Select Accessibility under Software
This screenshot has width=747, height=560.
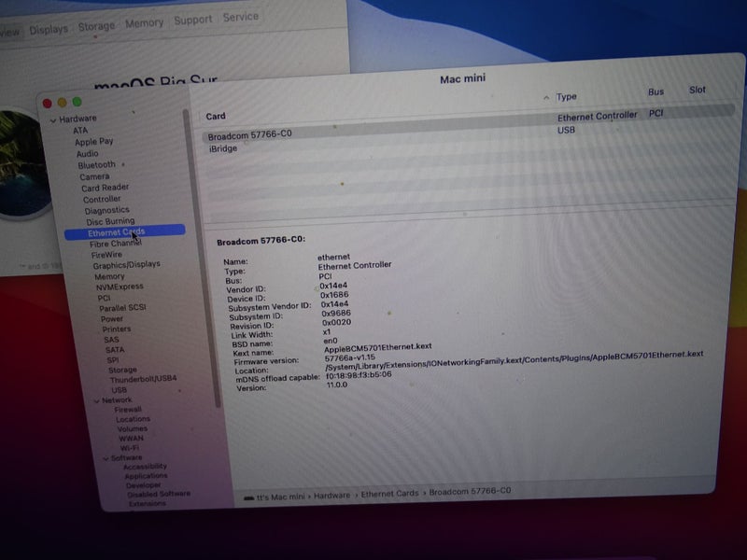point(145,467)
